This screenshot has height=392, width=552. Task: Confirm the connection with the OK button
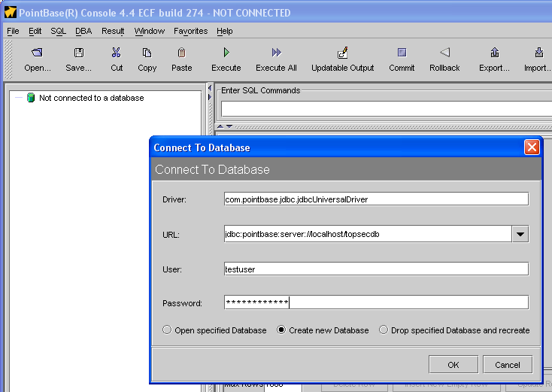[x=453, y=364]
